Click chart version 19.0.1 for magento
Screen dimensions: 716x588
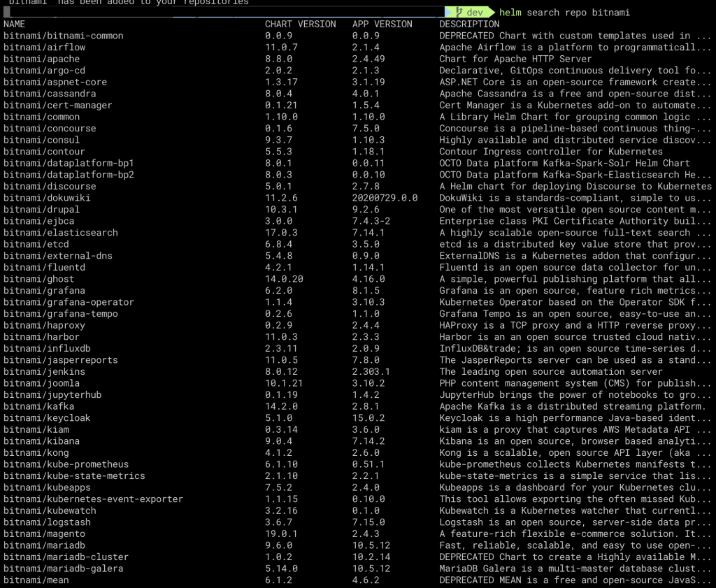pyautogui.click(x=281, y=533)
